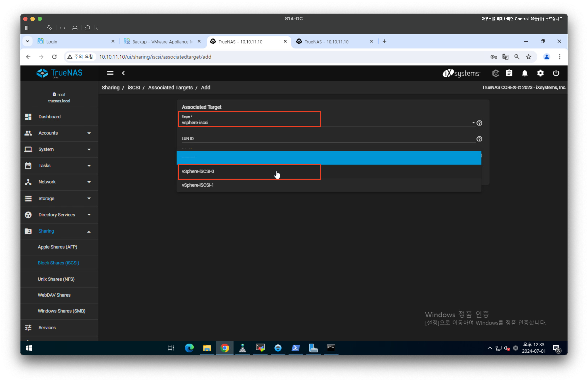The width and height of the screenshot is (588, 382).
Task: Open Unix Shares (NFS) in sidebar
Action: coord(56,279)
